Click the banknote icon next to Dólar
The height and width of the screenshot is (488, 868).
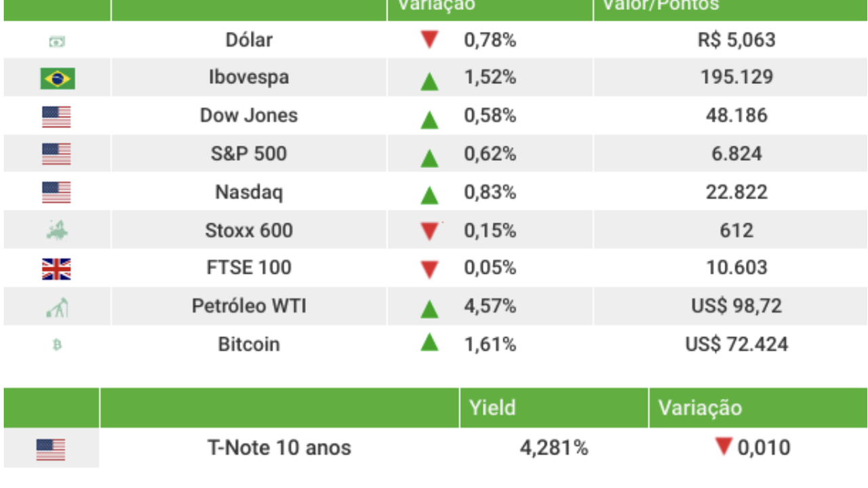coord(57,41)
